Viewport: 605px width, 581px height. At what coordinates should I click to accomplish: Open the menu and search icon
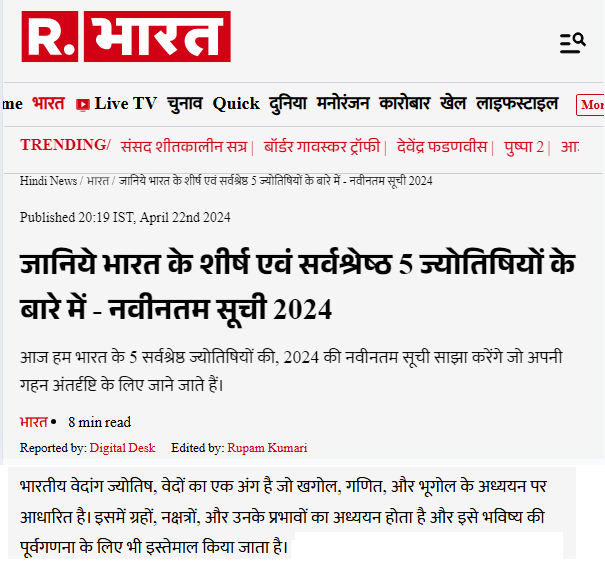(x=573, y=43)
